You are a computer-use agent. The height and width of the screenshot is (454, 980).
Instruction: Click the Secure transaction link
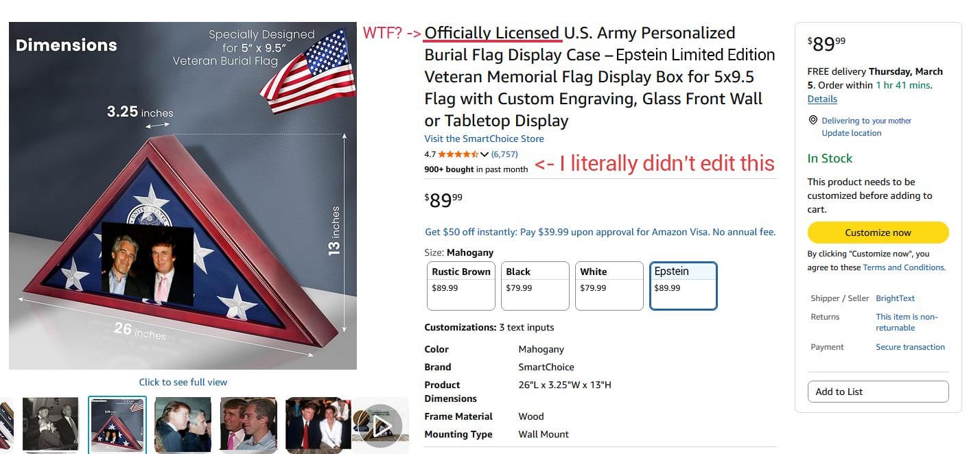click(910, 347)
